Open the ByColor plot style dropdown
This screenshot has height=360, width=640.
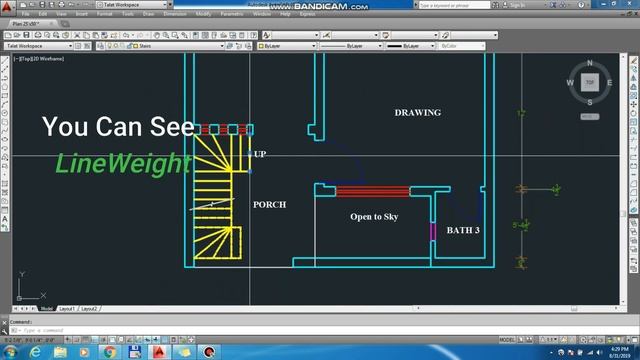coord(461,46)
